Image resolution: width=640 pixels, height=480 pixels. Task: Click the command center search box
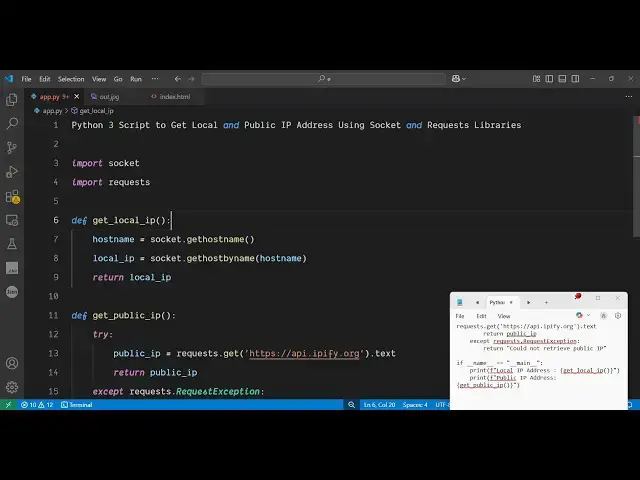click(324, 79)
